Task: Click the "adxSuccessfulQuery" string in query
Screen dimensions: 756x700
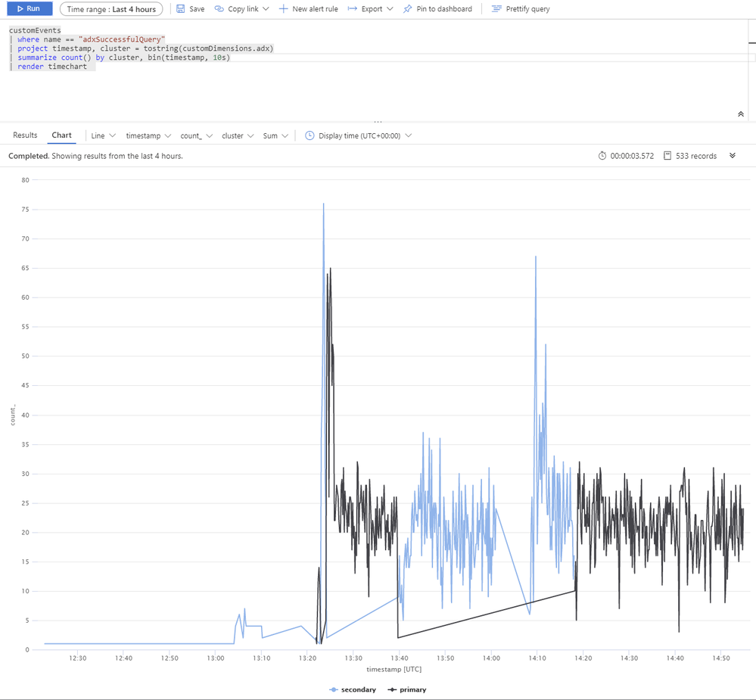Action: click(122, 39)
